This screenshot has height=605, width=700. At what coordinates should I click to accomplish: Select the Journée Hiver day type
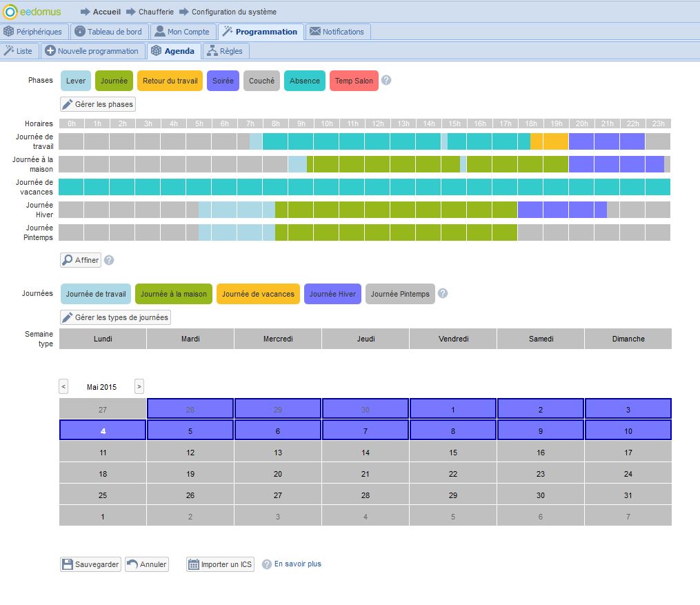(x=332, y=294)
